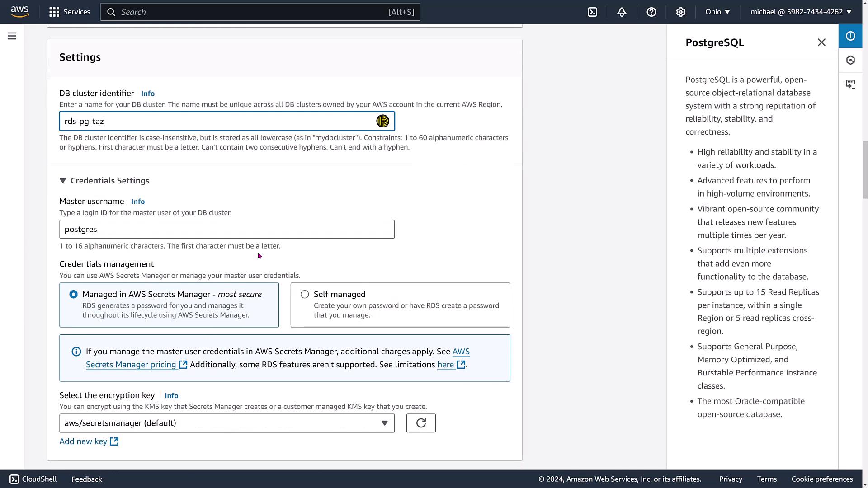
Task: Open the hamburger side navigation menu
Action: (x=12, y=36)
